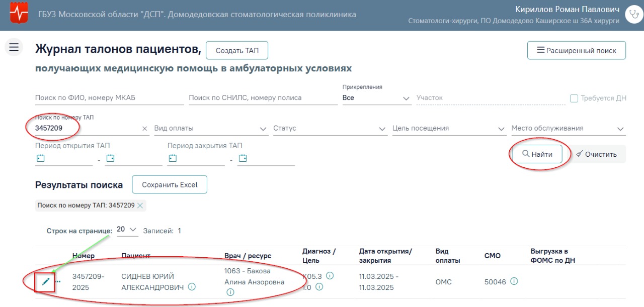Click the СМО value 50046
Viewport: 644px width, 307px height.
495,282
